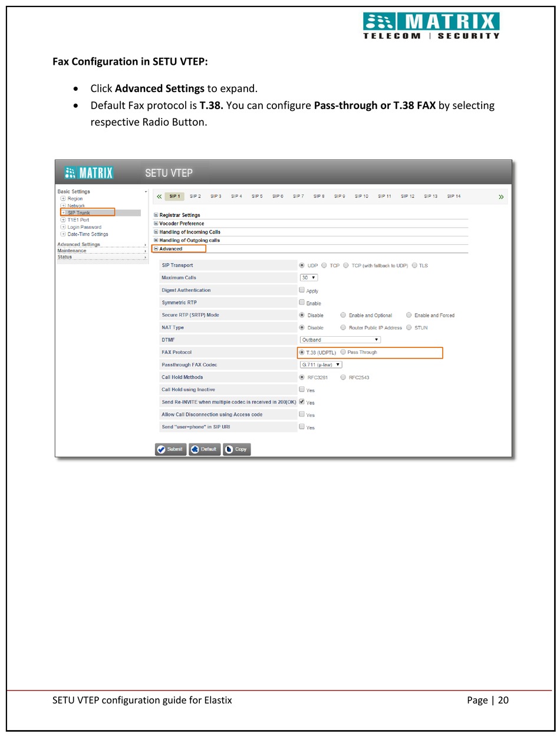This screenshot has height=736, width=560.
Task: Select STUN for NAT Type
Action: (409, 327)
